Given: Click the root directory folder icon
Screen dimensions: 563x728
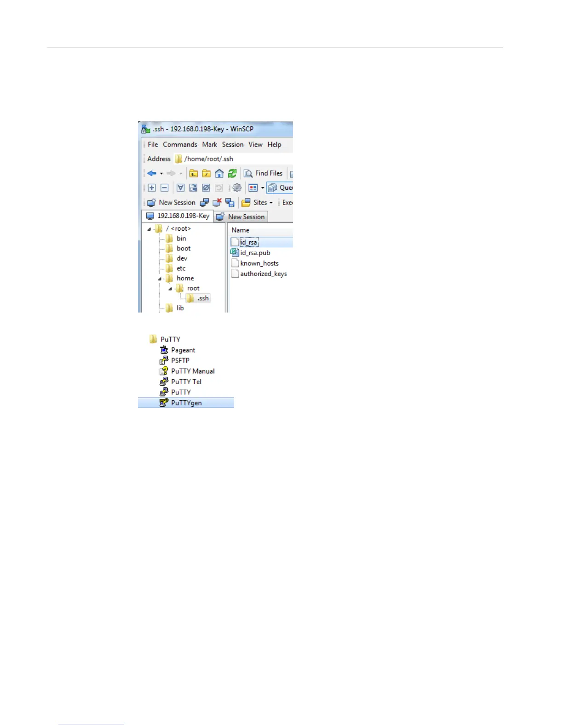Looking at the screenshot, I should (x=207, y=173).
